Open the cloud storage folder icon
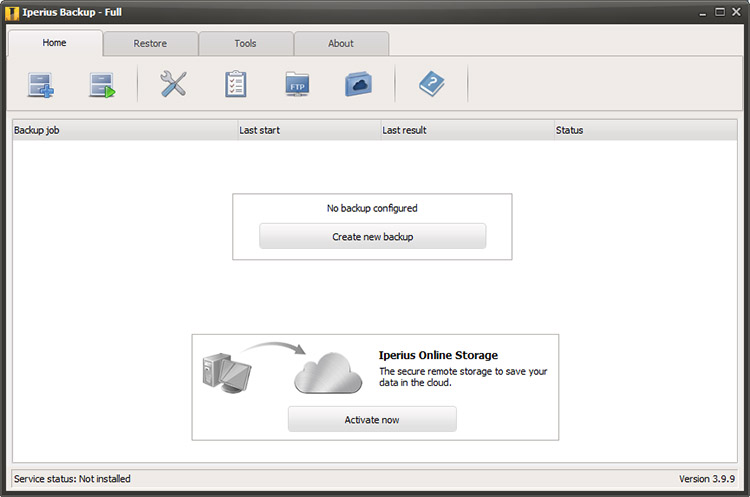 click(358, 84)
